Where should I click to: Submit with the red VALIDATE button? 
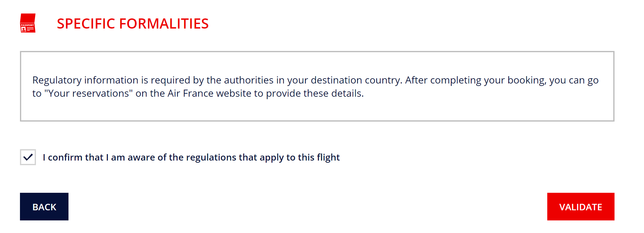[x=581, y=207]
